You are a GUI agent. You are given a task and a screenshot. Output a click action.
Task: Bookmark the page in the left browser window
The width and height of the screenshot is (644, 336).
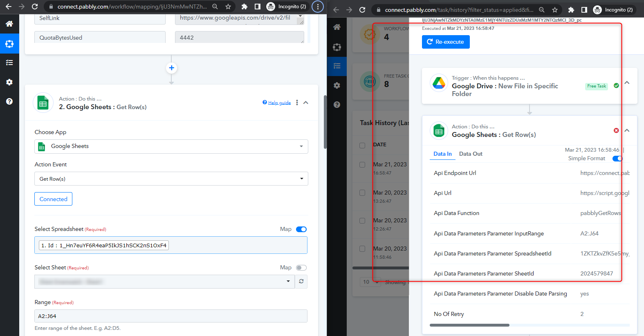click(x=228, y=7)
